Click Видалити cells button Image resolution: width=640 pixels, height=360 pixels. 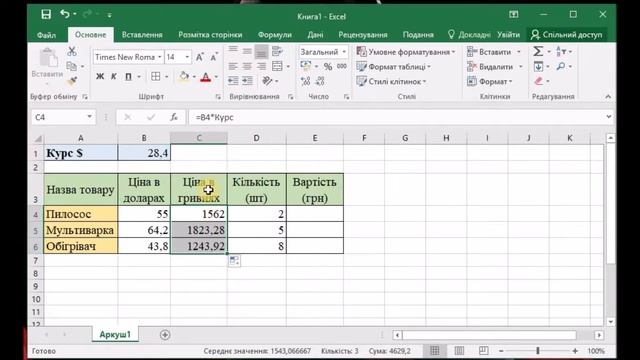[x=490, y=67]
